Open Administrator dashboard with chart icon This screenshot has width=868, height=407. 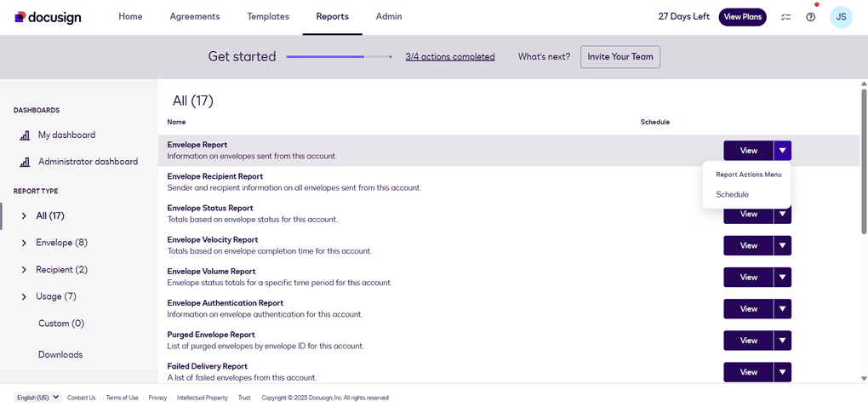[87, 162]
